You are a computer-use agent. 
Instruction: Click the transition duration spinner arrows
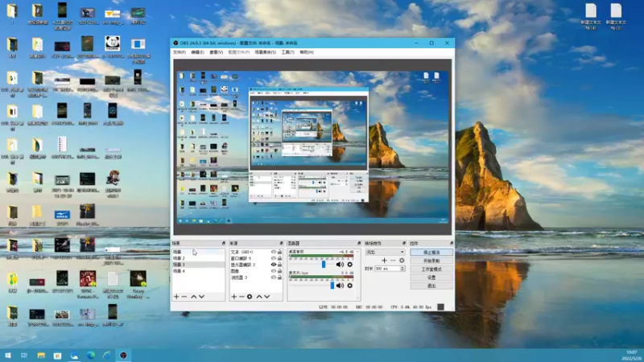[402, 269]
